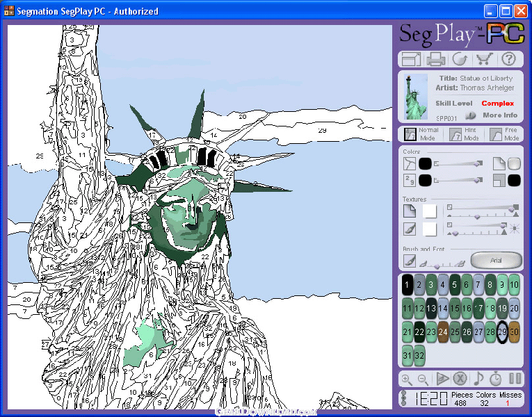Viewport: 532px width, 417px height.
Task: Click the black outline color swatch
Action: (425, 164)
